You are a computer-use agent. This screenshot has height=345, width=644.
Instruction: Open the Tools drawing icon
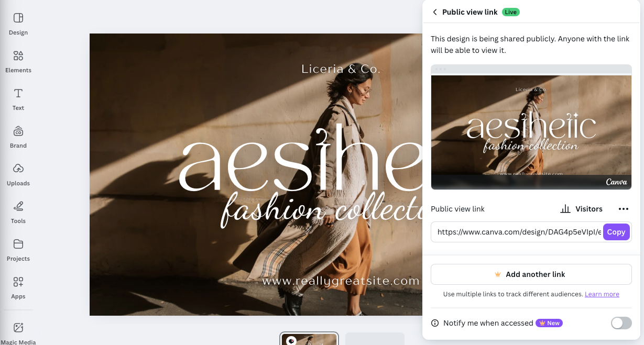(18, 207)
